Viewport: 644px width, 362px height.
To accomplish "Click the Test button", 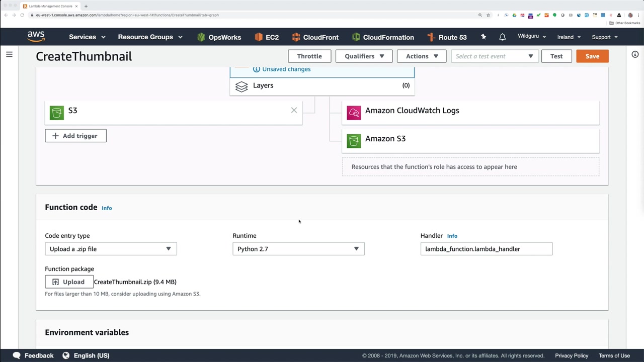I will click(x=556, y=56).
